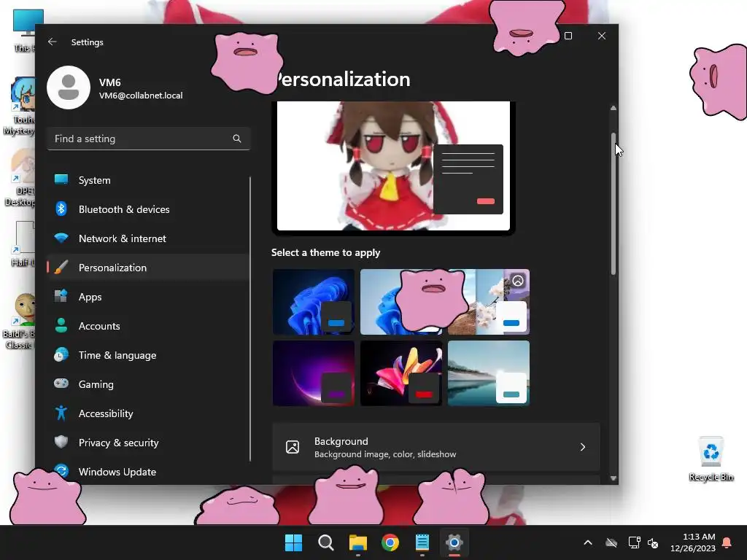Screen dimensions: 747x560
Task: Open the Notepad taskbar icon
Action: [422, 542]
